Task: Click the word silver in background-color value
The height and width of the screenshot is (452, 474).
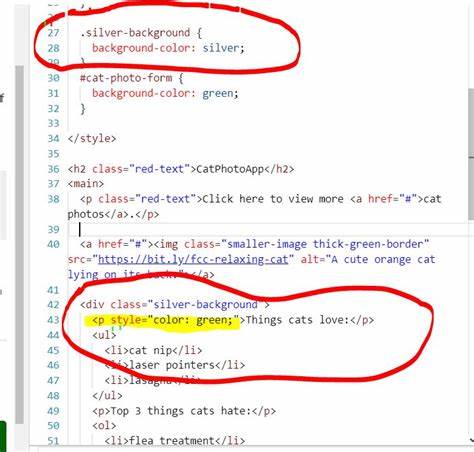Action: coord(221,48)
